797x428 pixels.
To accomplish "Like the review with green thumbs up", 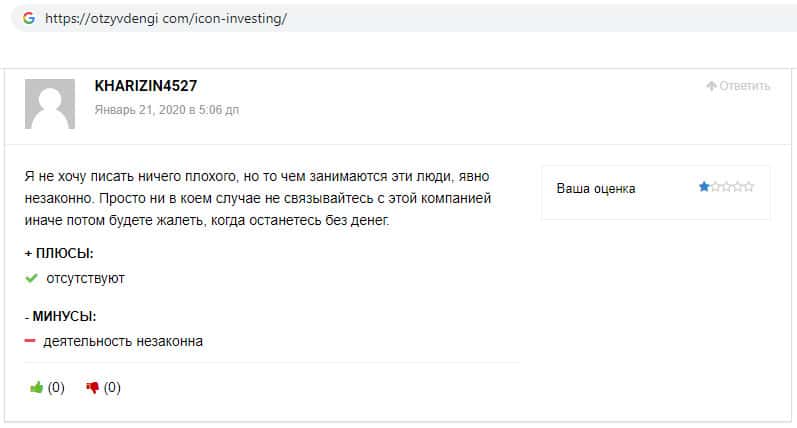I will pos(37,388).
